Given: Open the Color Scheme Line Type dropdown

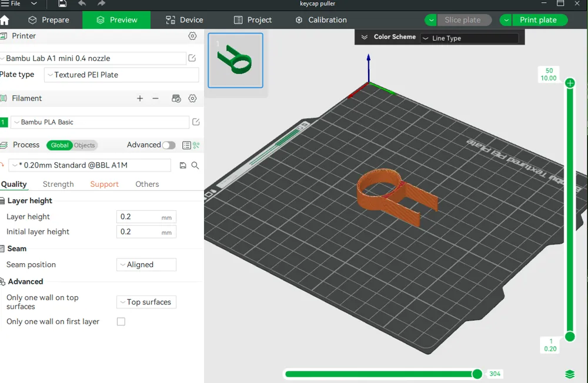Looking at the screenshot, I should pos(469,38).
